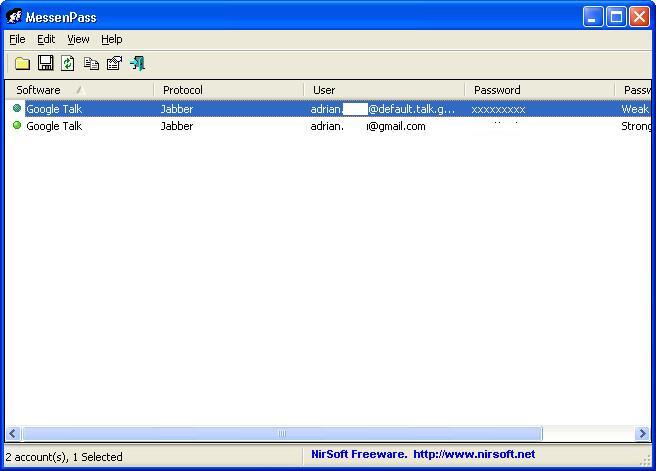
Task: Refresh the account list toolbar icon
Action: [68, 64]
